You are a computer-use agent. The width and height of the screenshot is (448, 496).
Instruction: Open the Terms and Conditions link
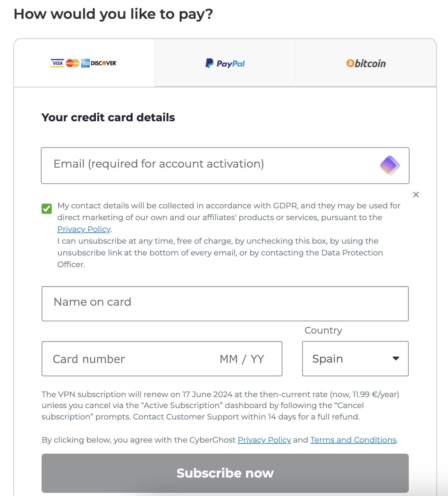click(x=353, y=440)
